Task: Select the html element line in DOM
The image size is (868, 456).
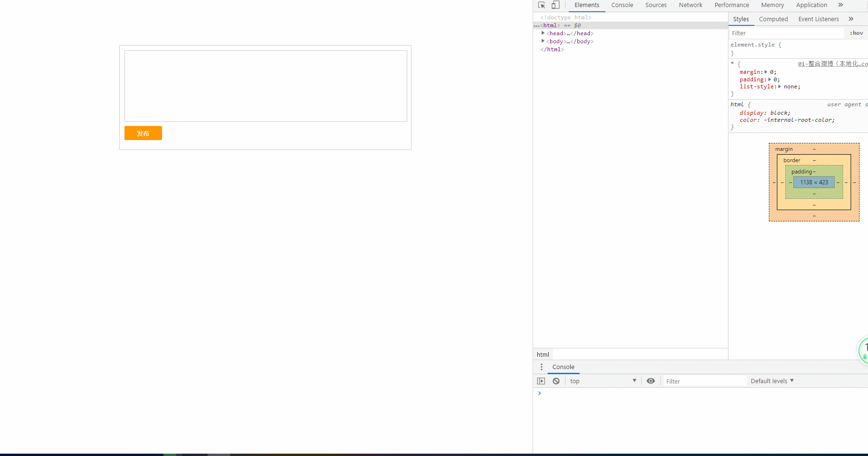Action: click(630, 25)
